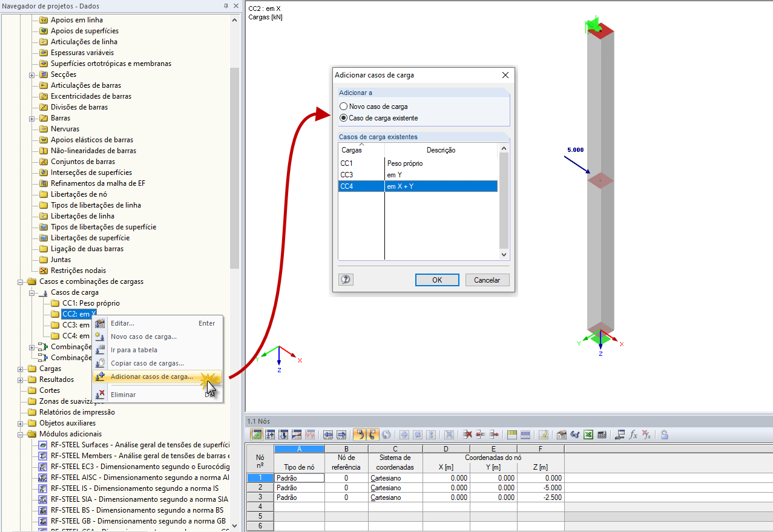This screenshot has width=773, height=532.
Task: Click the padlock icon in table toolbar
Action: click(x=665, y=435)
